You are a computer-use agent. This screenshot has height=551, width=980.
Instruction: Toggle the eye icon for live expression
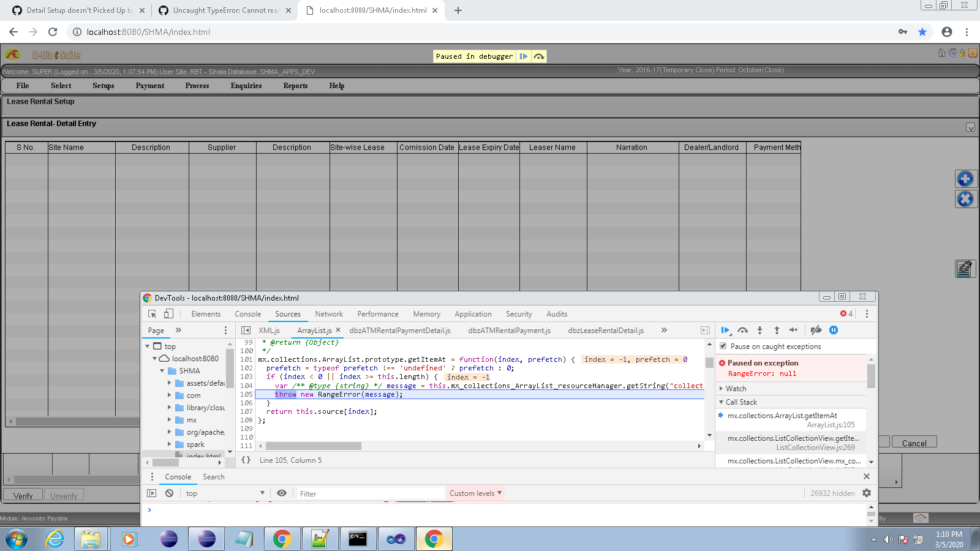coord(282,493)
